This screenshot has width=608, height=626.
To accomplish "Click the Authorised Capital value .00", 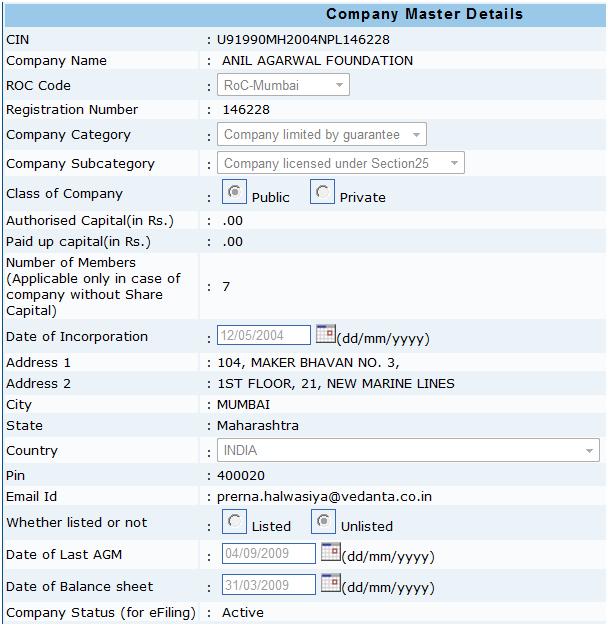I will (x=233, y=221).
